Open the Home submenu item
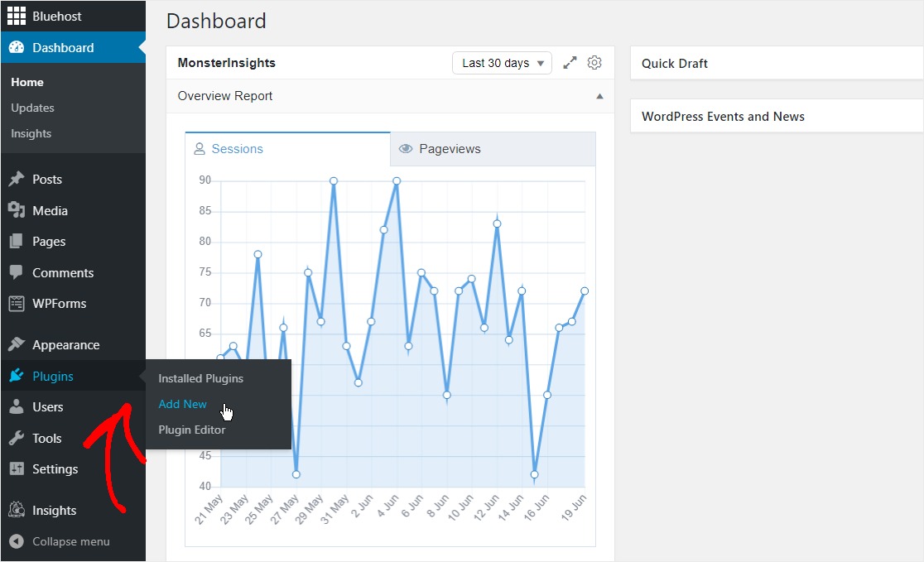Image resolution: width=924 pixels, height=562 pixels. tap(27, 82)
